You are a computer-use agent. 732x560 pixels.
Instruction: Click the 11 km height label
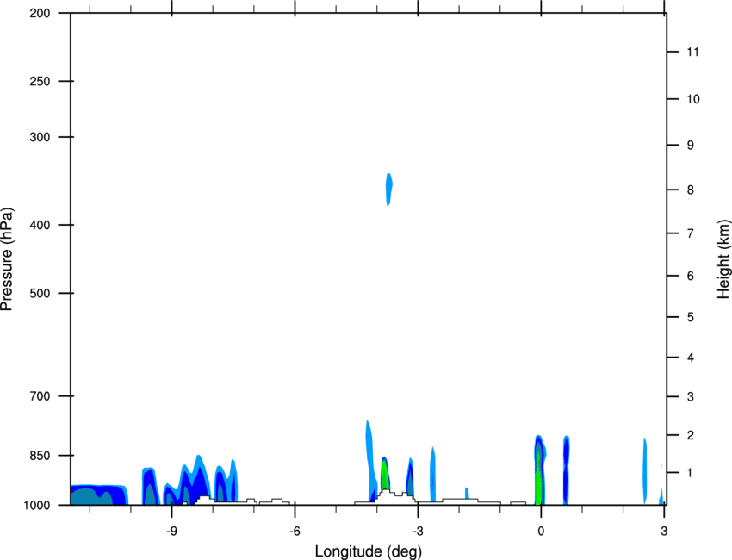click(692, 52)
